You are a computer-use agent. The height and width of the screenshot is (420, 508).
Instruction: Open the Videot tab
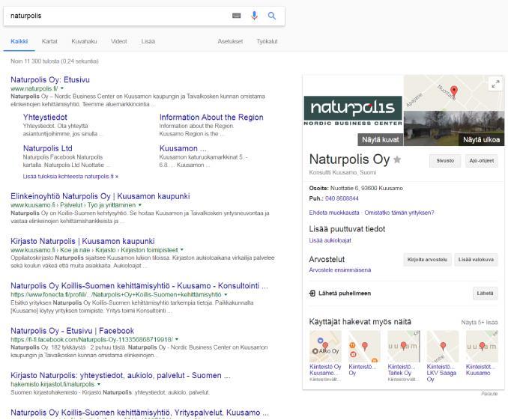[x=119, y=41]
